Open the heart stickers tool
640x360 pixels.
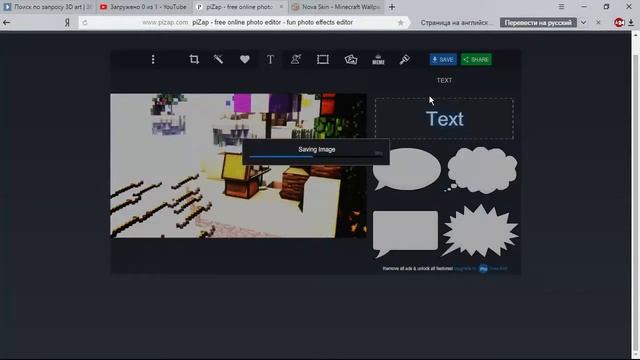244,60
